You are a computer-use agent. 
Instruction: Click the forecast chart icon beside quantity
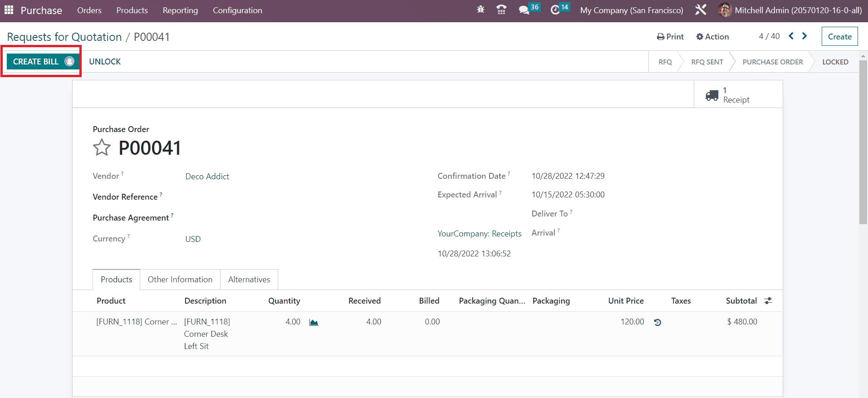point(314,322)
